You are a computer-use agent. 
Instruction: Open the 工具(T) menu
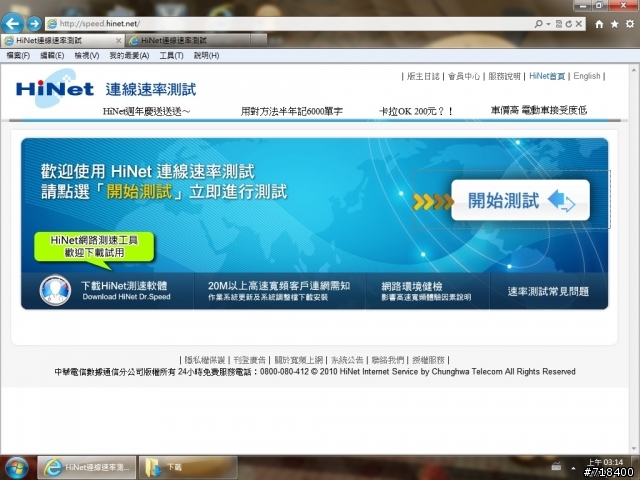pos(171,56)
